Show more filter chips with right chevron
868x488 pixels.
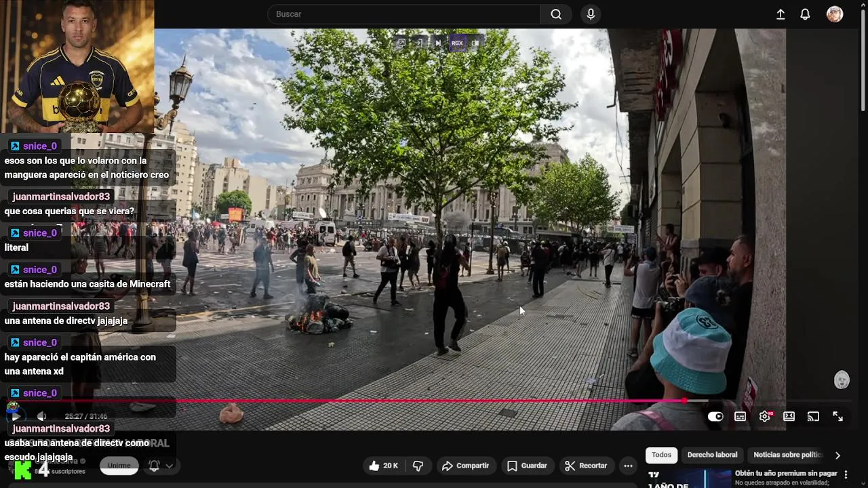837,455
